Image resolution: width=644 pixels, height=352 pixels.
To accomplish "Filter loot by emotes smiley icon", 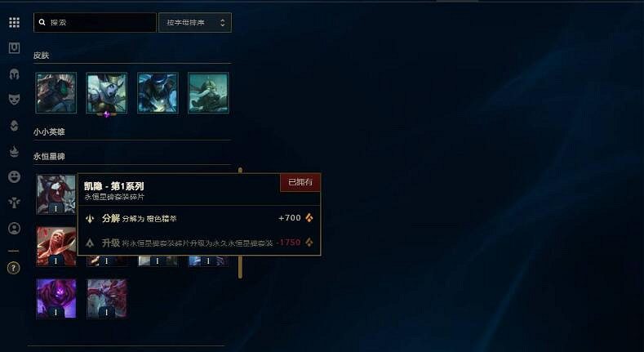I will pos(14,177).
